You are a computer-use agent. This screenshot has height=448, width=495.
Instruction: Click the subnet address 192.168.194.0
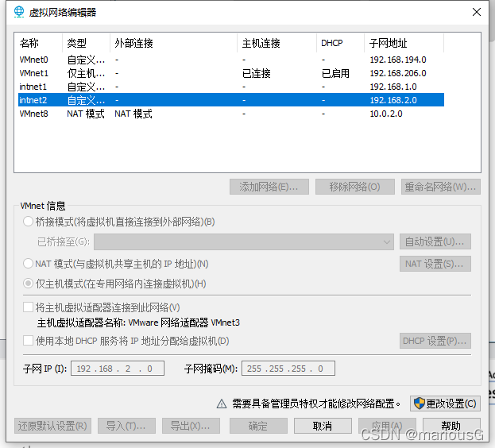398,60
